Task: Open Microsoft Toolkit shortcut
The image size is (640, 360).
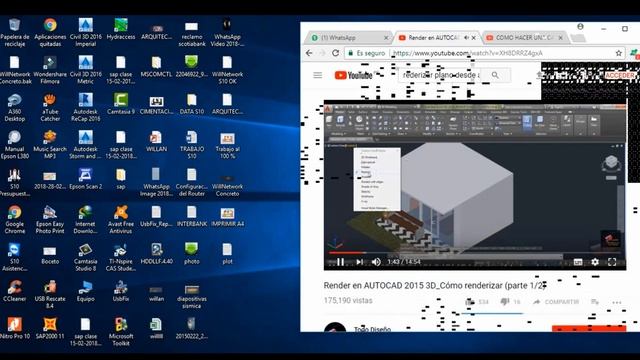Action: point(121,332)
